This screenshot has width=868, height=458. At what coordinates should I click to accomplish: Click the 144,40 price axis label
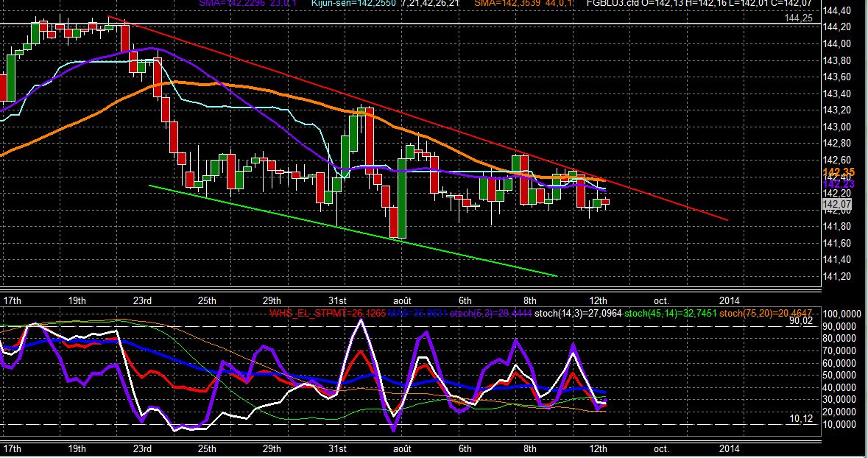838,10
